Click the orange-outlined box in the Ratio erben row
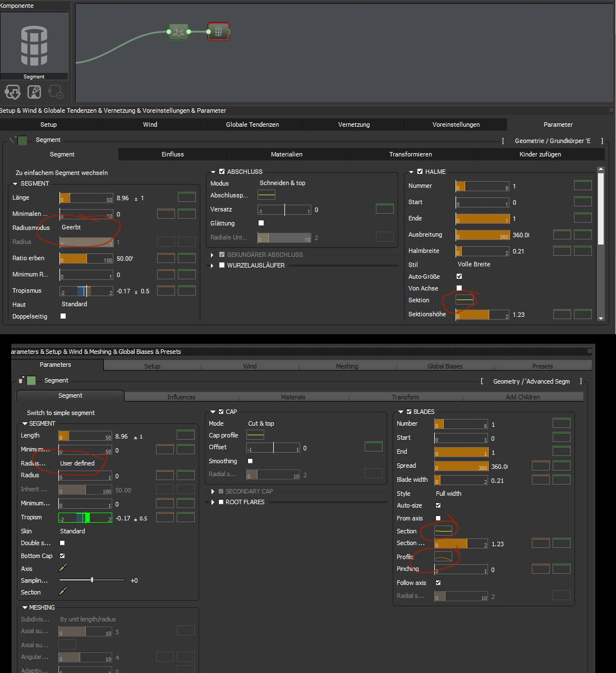The image size is (616, 673). (x=166, y=258)
